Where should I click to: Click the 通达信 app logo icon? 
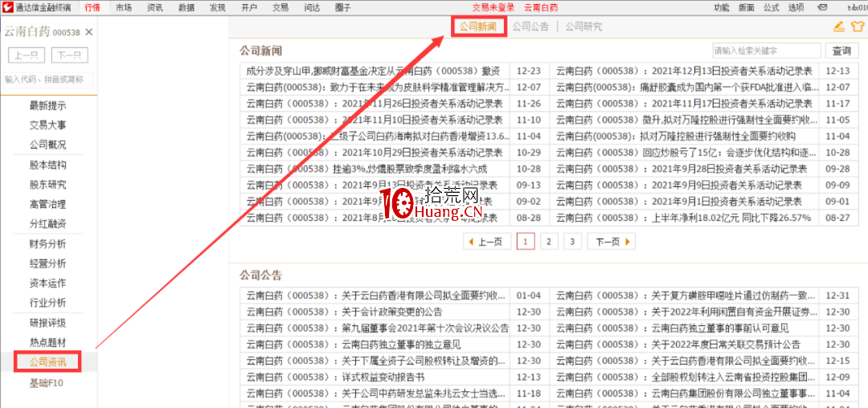coord(7,7)
